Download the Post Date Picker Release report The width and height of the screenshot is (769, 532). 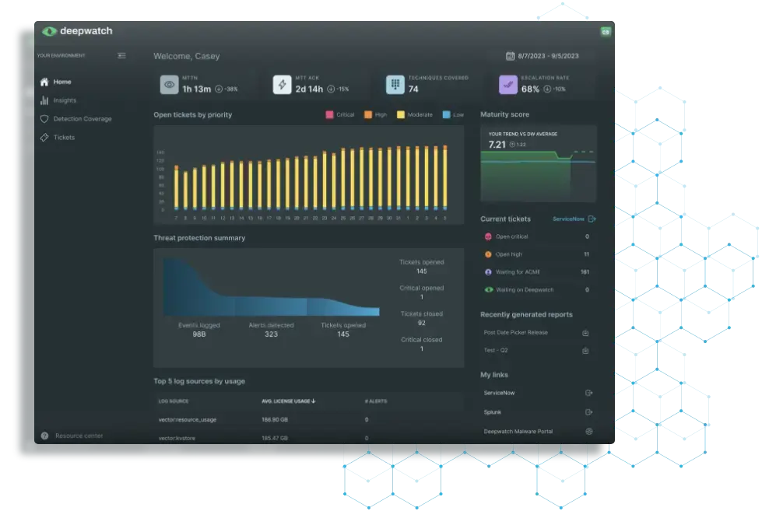click(x=585, y=333)
